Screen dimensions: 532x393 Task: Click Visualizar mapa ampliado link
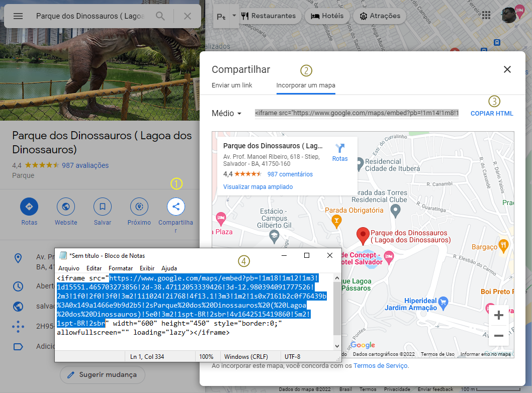tap(258, 187)
